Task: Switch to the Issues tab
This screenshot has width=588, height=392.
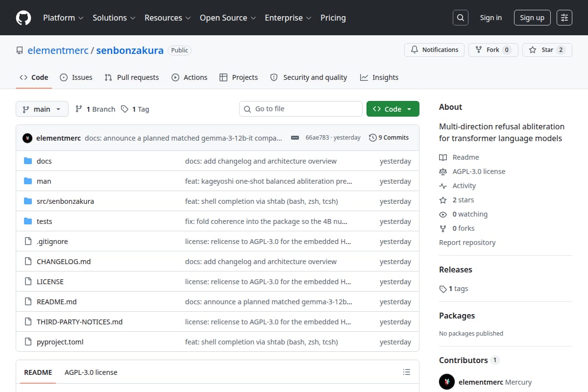Action: coord(76,77)
